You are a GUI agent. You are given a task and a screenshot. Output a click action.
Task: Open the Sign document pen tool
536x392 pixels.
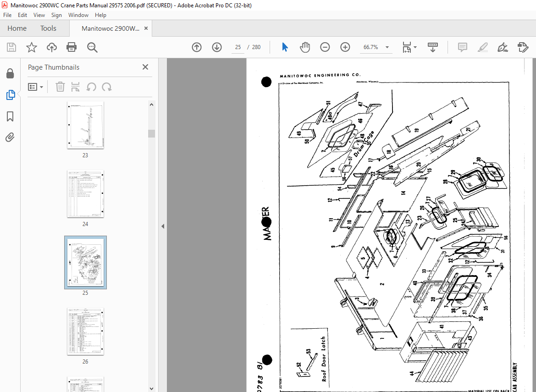tap(503, 47)
